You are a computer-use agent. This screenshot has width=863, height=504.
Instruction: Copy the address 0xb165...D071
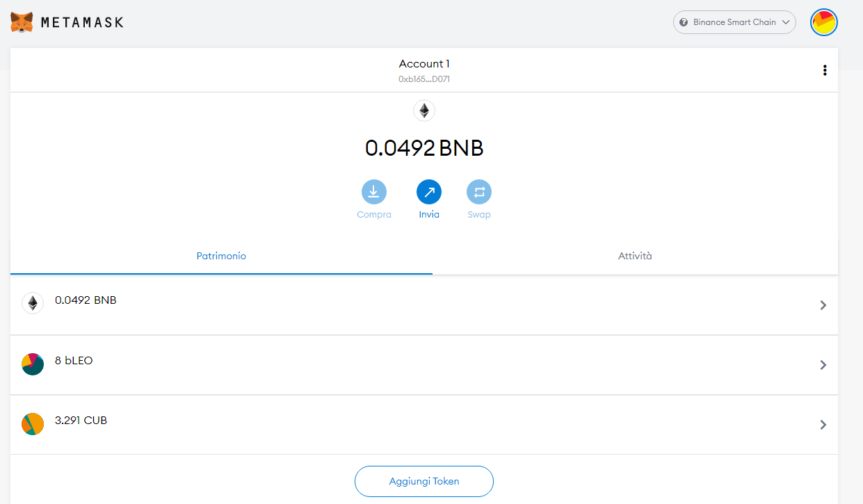424,79
